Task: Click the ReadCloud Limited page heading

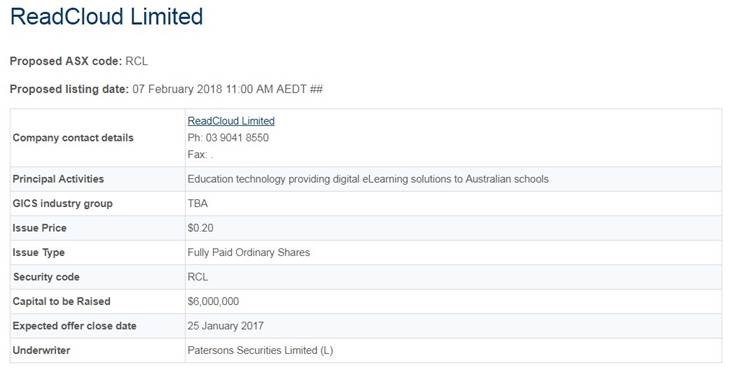Action: click(107, 17)
